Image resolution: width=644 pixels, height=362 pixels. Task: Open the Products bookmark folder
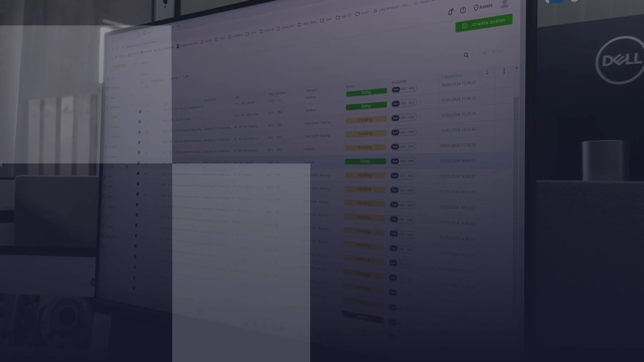266,31
